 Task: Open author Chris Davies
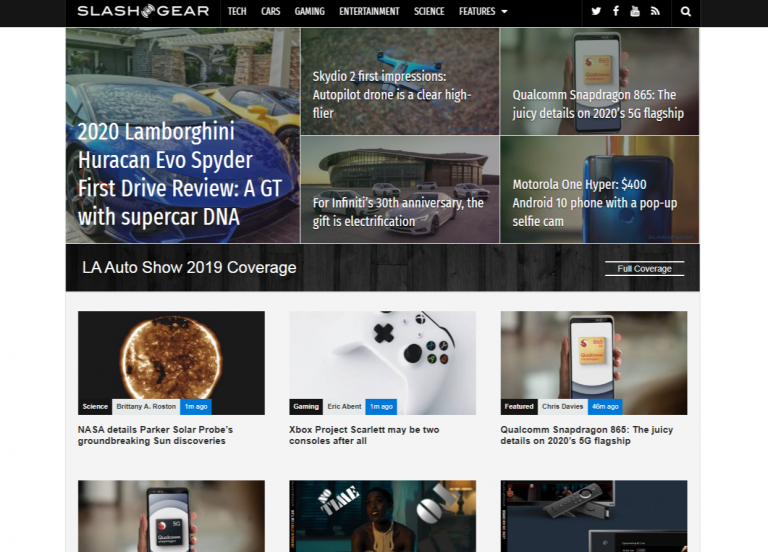562,407
